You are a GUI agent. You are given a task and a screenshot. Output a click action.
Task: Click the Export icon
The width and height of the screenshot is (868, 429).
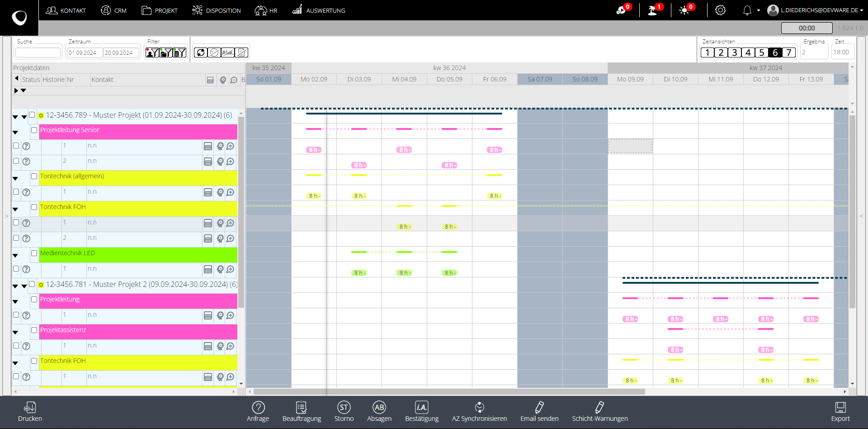840,412
